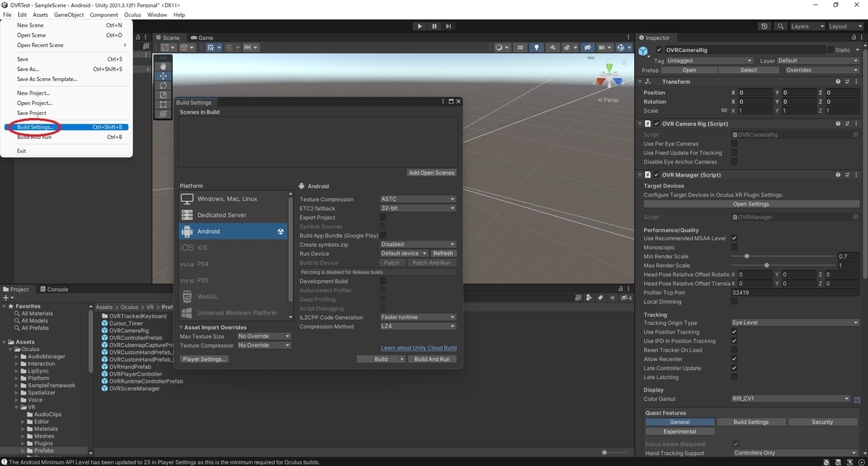Open the Undo History icon
The width and height of the screenshot is (868, 466).
pyautogui.click(x=765, y=26)
